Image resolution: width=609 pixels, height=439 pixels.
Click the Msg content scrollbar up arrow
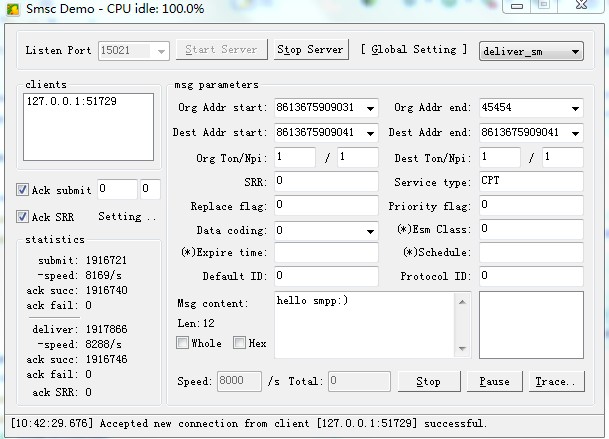pyautogui.click(x=462, y=302)
